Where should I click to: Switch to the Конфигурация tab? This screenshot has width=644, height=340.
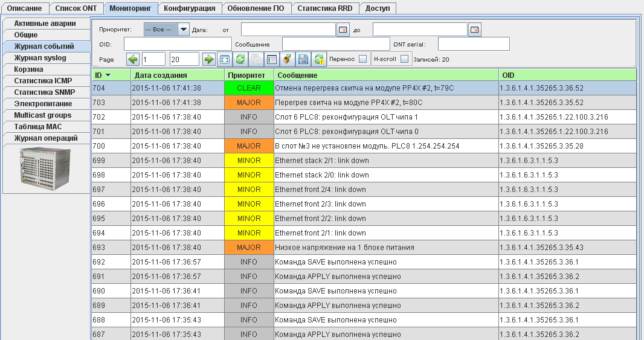[x=190, y=8]
